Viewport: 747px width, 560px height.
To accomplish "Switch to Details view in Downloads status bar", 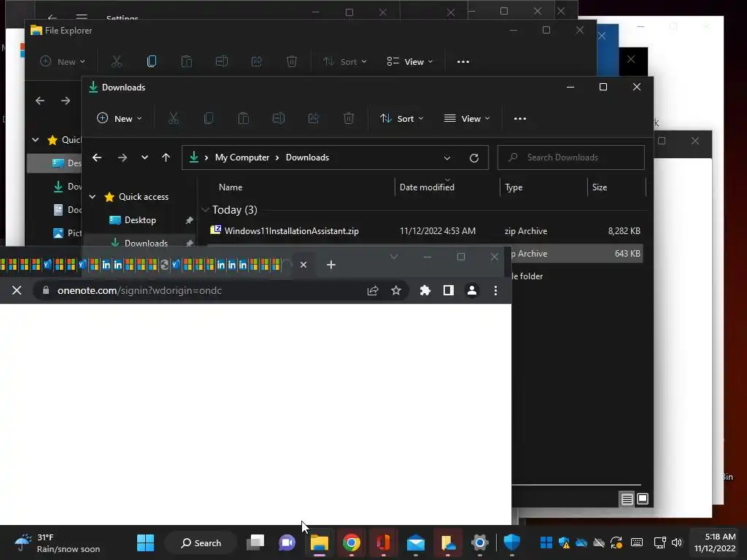I will coord(627,499).
